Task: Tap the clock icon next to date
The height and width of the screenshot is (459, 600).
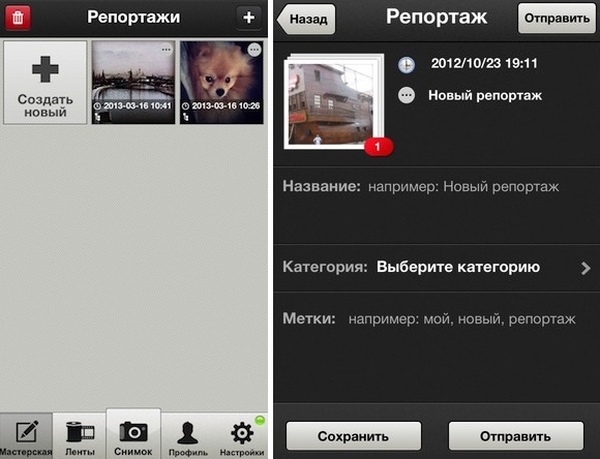Action: click(x=406, y=65)
